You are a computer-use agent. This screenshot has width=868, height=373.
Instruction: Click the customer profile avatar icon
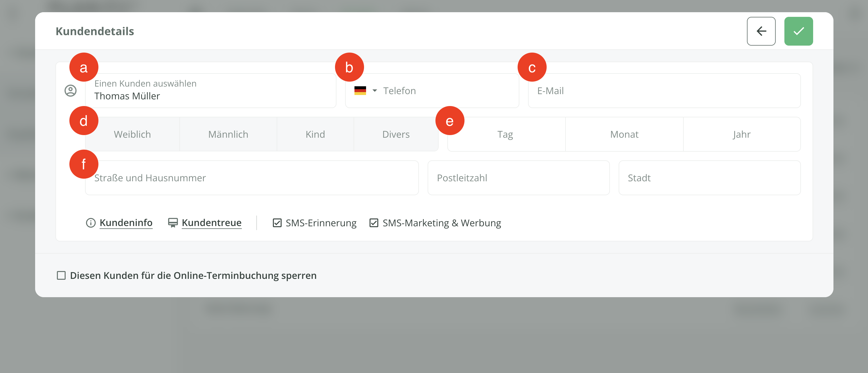(x=71, y=91)
